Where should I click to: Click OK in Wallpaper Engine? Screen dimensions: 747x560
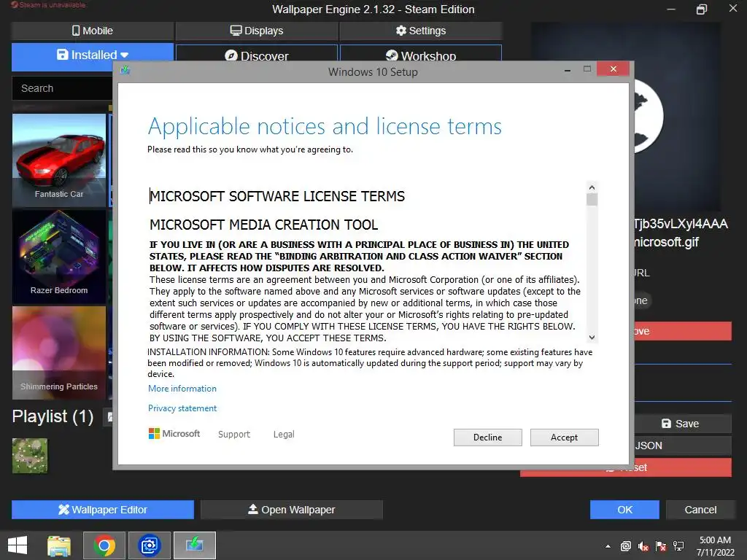tap(624, 510)
